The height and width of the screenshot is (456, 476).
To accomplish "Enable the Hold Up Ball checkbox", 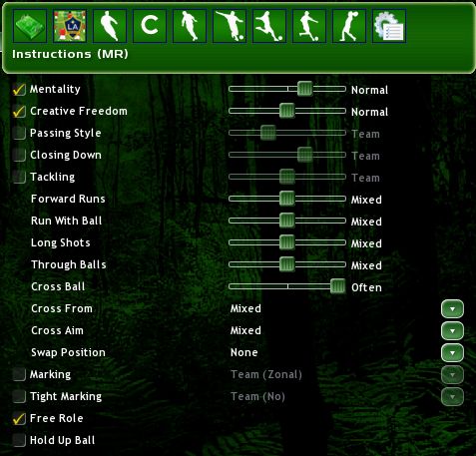I will [19, 440].
